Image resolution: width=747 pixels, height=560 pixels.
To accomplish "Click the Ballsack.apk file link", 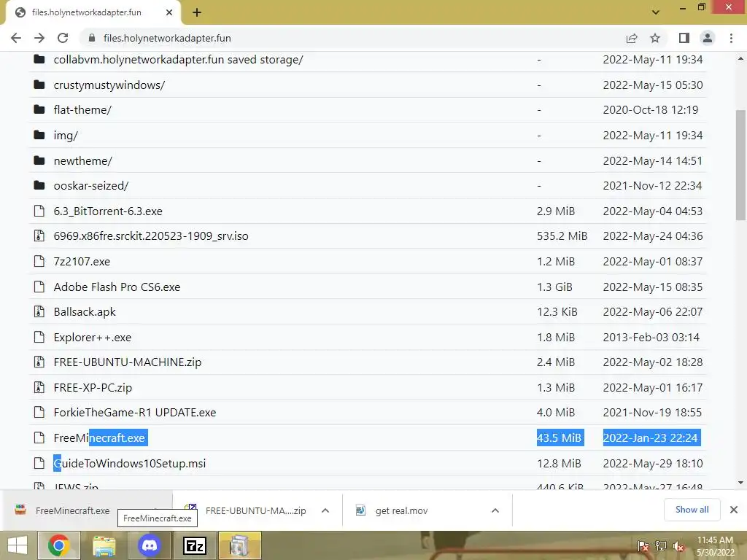I will click(x=85, y=312).
